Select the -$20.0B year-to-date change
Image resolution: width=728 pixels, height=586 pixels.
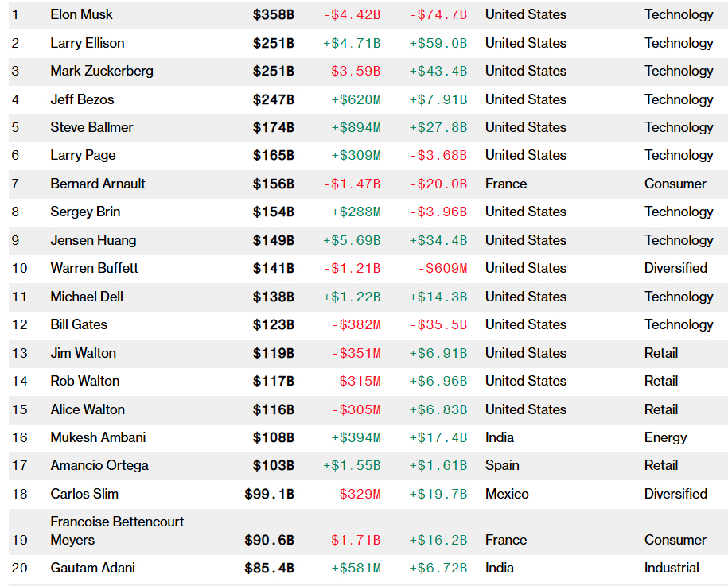click(438, 184)
